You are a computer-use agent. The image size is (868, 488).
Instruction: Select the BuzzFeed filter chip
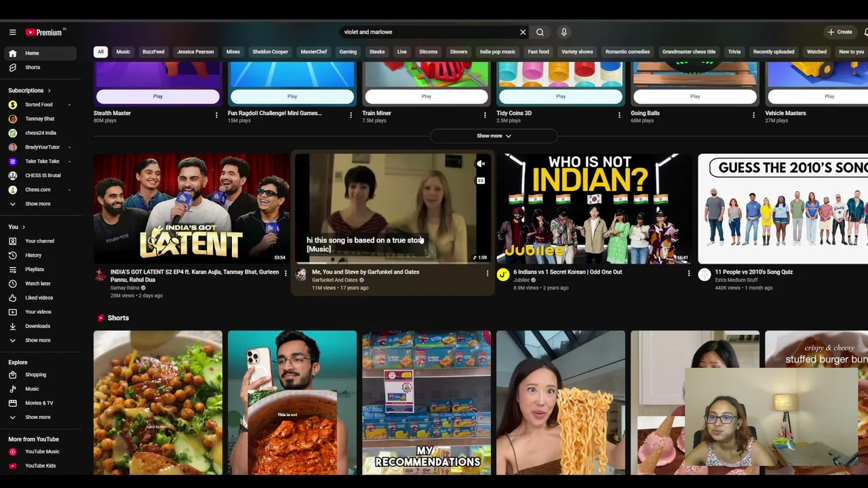(x=153, y=52)
